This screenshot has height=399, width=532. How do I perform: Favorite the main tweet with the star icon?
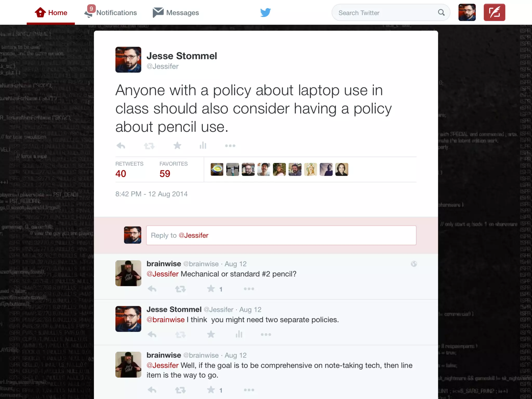[x=177, y=145]
